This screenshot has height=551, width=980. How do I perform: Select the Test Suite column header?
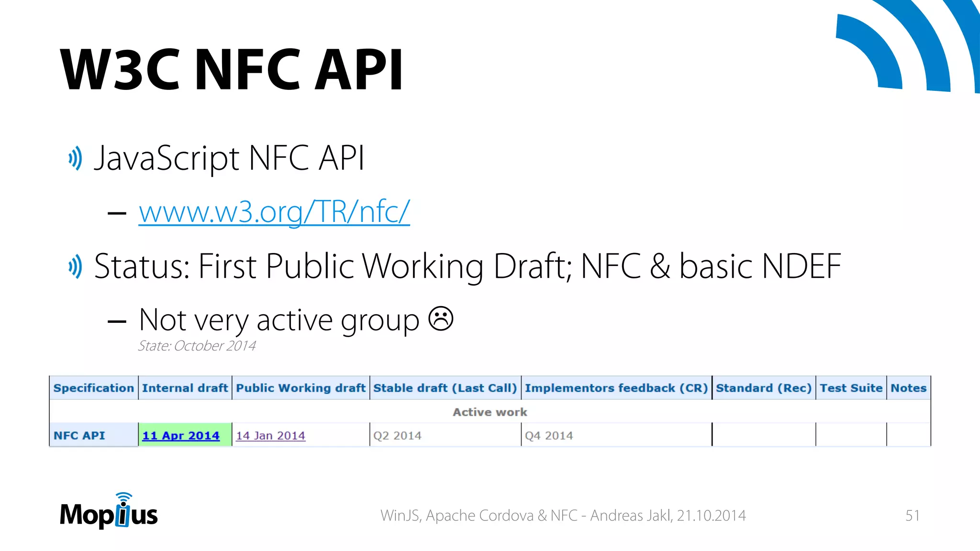pyautogui.click(x=851, y=388)
